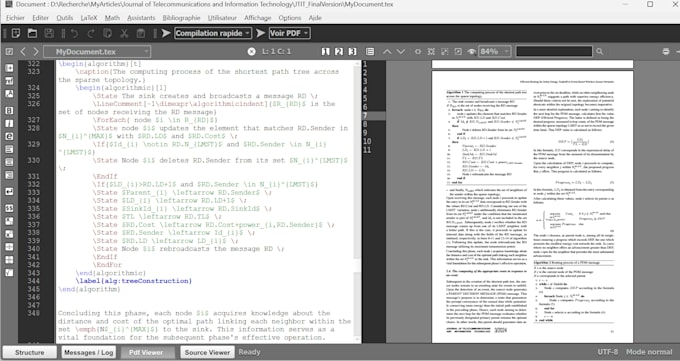
Task: Open a file with the folder icon
Action: [32, 33]
